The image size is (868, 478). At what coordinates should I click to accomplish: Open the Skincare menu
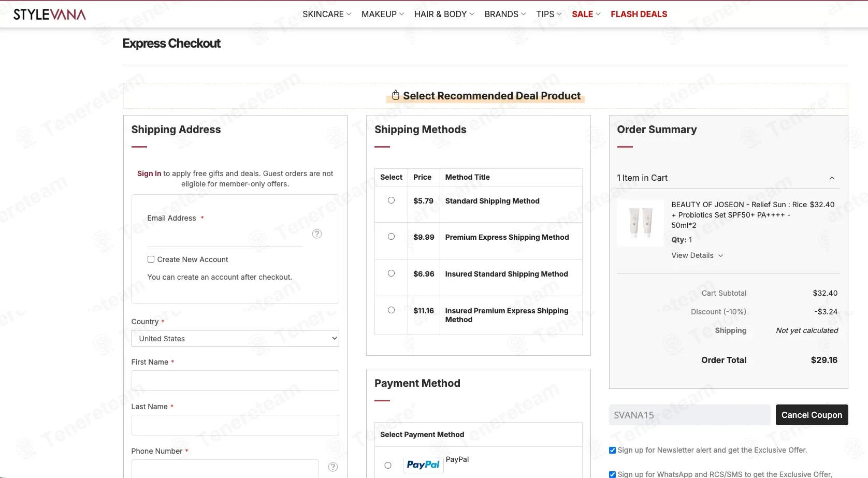(x=327, y=15)
